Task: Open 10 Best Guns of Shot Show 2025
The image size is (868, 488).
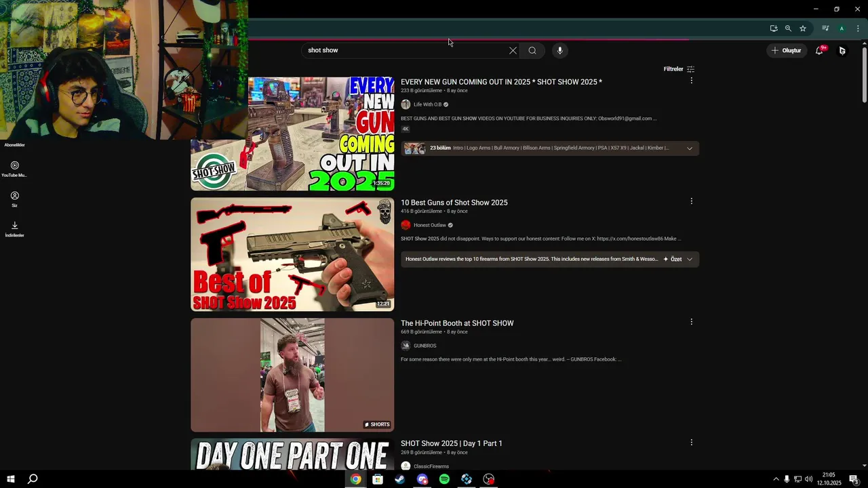Action: tap(454, 203)
